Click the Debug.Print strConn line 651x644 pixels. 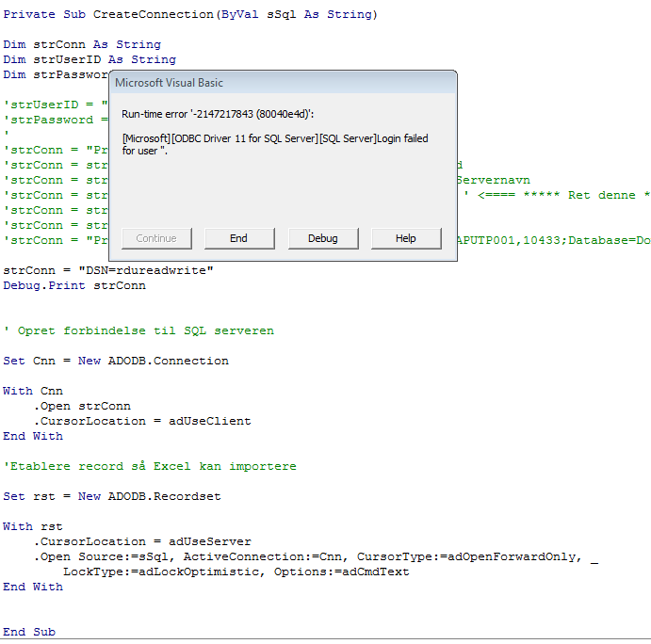click(74, 285)
